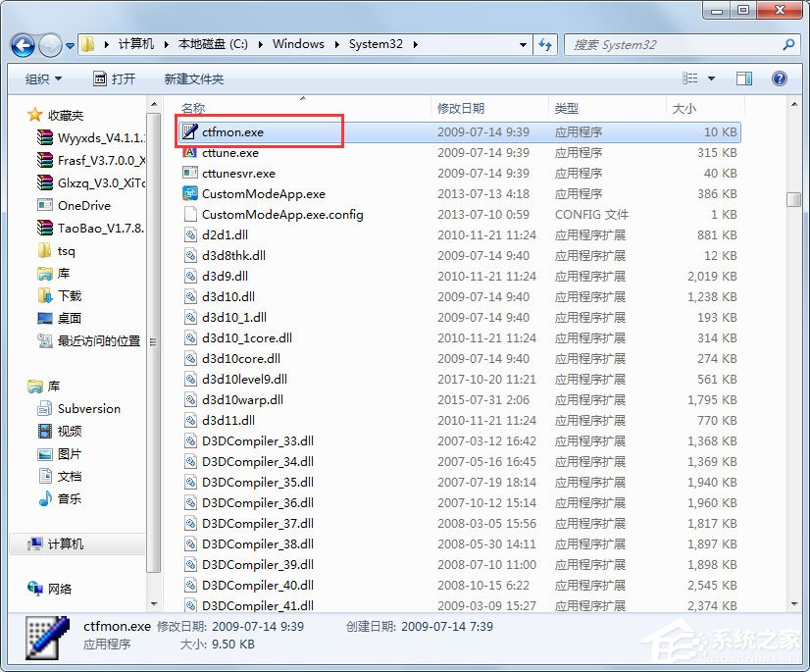Viewport: 810px width, 672px height.
Task: Navigate to Windows via the breadcrumb
Action: [x=298, y=44]
